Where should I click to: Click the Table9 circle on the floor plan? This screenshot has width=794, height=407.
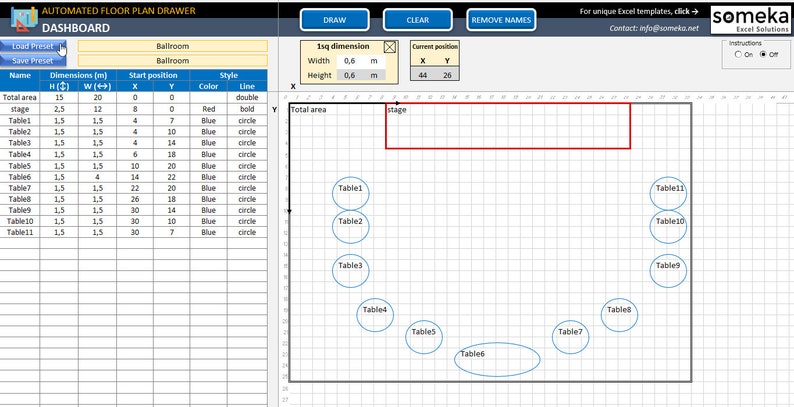point(668,271)
